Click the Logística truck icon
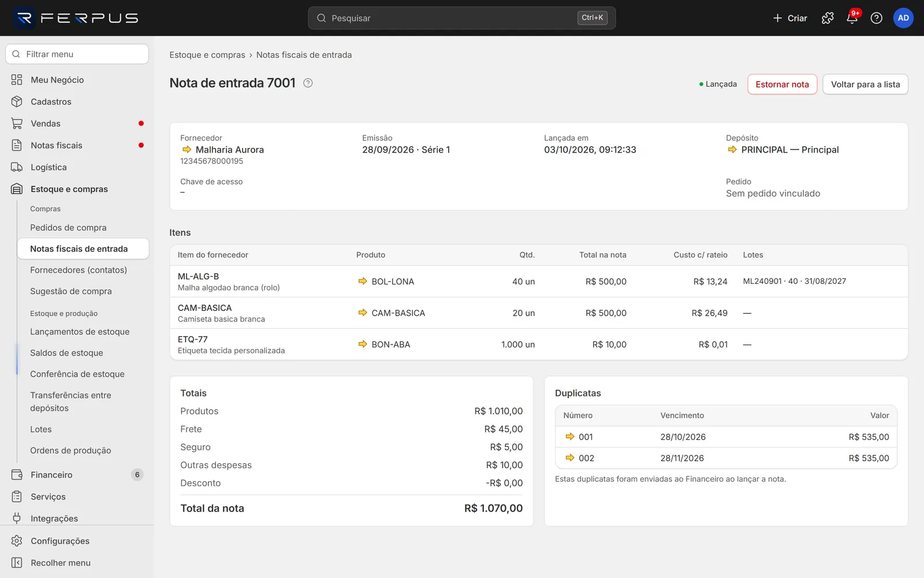 [x=17, y=167]
